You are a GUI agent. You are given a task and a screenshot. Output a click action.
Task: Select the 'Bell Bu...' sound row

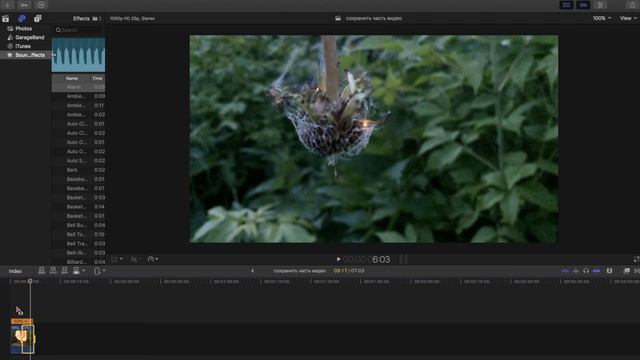[x=78, y=225]
